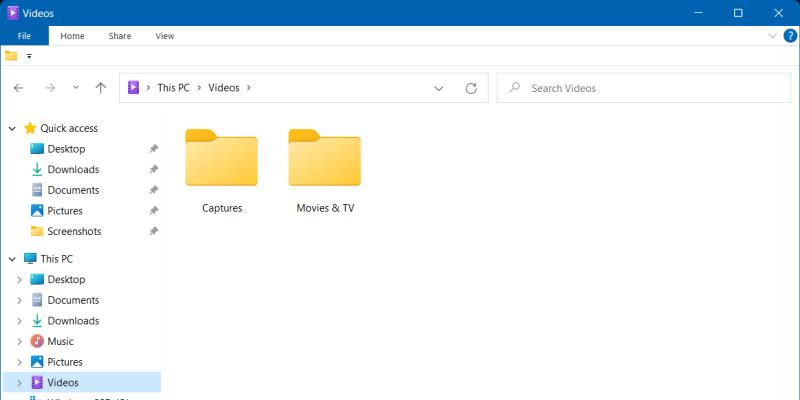Switch to the Share ribbon tab
The width and height of the screenshot is (800, 400).
click(x=120, y=36)
